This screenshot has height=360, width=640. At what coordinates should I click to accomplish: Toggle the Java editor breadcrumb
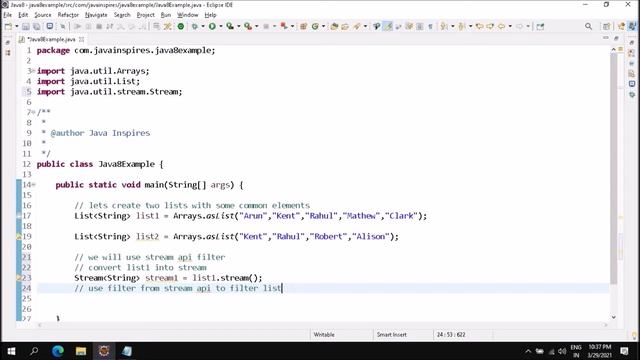tap(376, 27)
